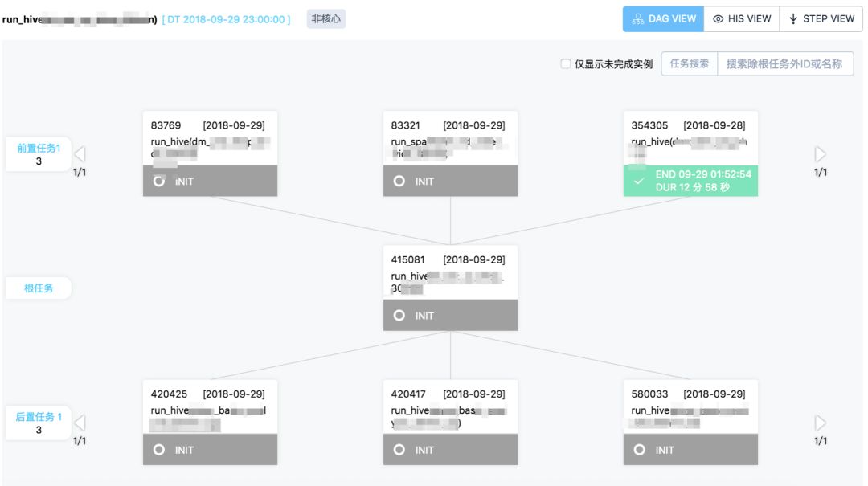The height and width of the screenshot is (486, 868).
Task: Go to next page of 后置任务 row
Action: click(821, 423)
